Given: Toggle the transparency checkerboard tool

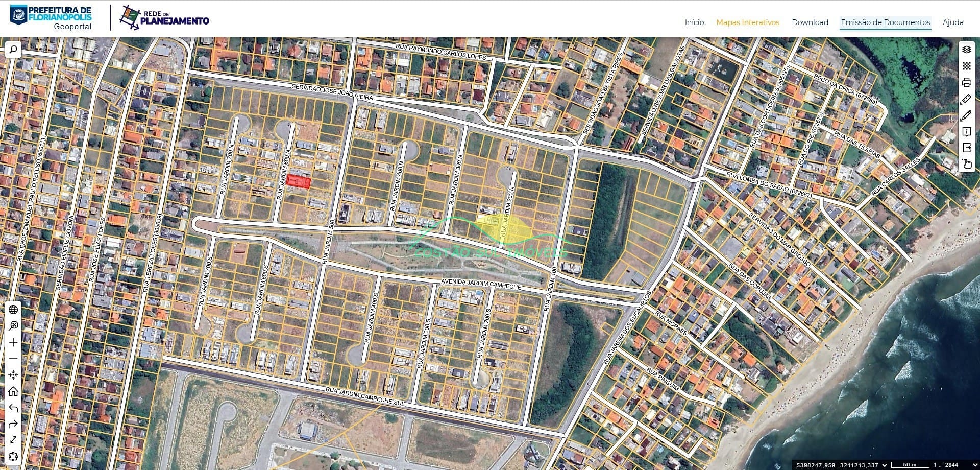Looking at the screenshot, I should pos(966,66).
